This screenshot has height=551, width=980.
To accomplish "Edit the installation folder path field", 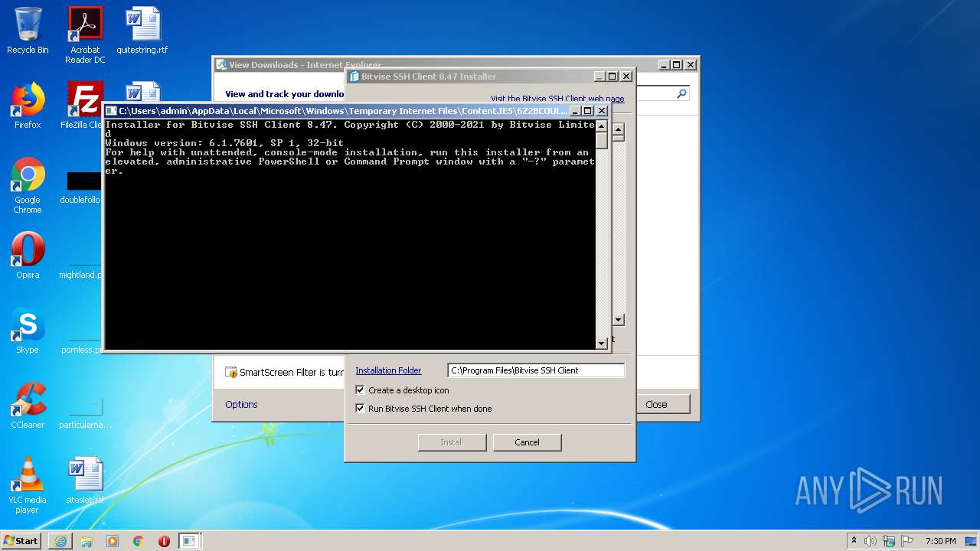I will click(x=536, y=370).
